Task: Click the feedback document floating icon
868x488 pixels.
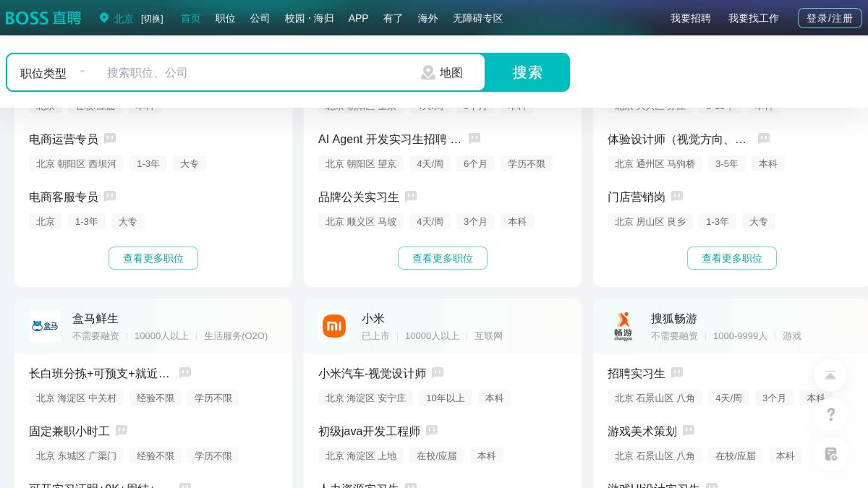Action: (830, 454)
